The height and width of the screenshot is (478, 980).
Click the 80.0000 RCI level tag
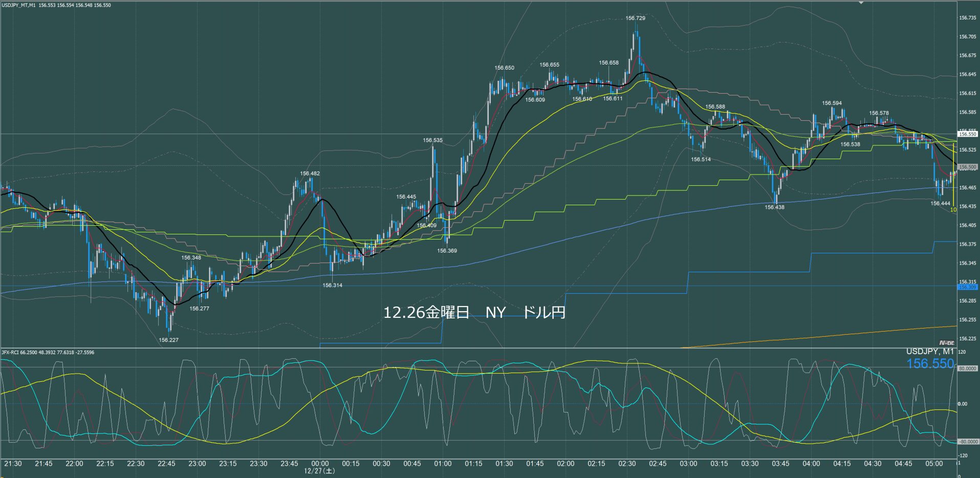(x=967, y=368)
